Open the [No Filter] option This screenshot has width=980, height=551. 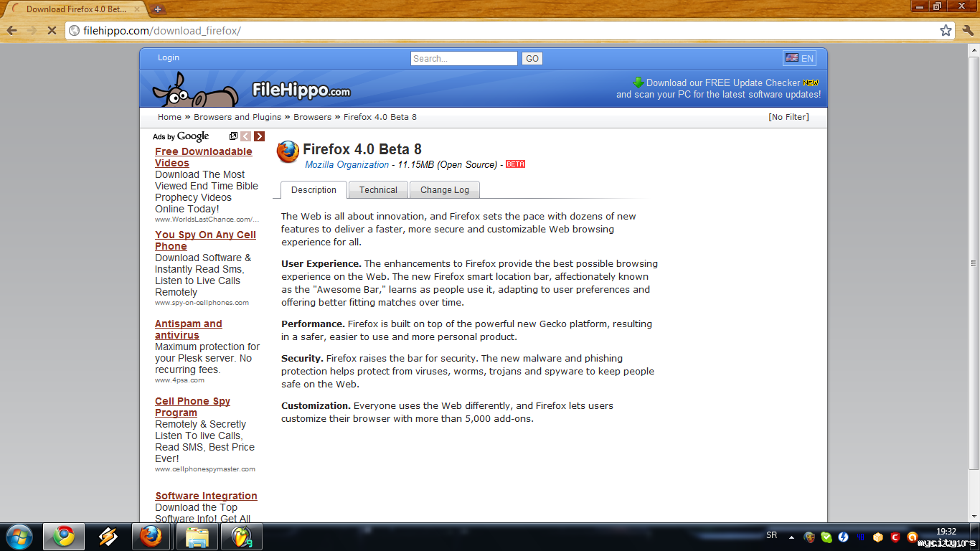coord(788,117)
